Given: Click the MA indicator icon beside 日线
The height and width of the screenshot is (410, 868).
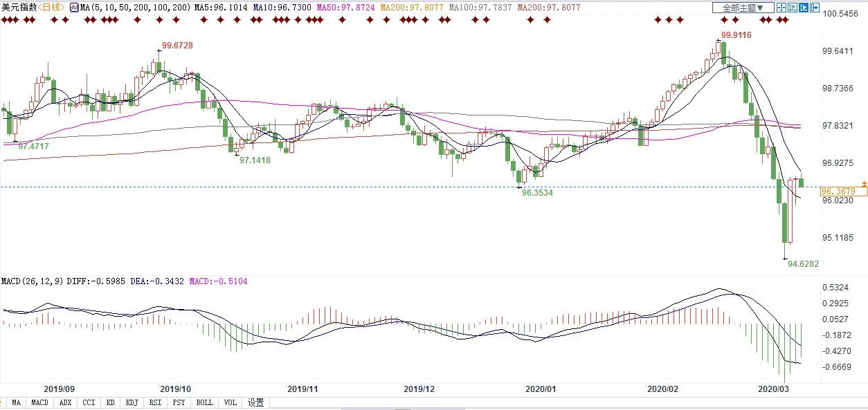Looking at the screenshot, I should [75, 8].
